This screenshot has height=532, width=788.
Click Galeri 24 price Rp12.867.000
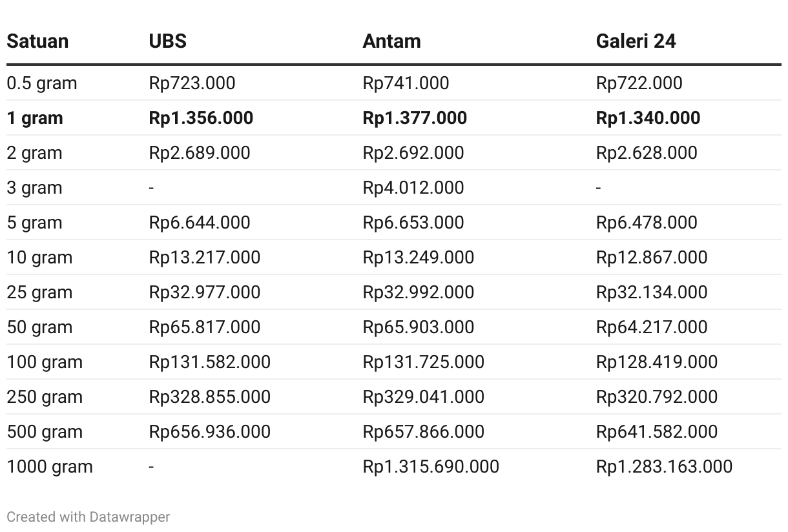(x=652, y=258)
